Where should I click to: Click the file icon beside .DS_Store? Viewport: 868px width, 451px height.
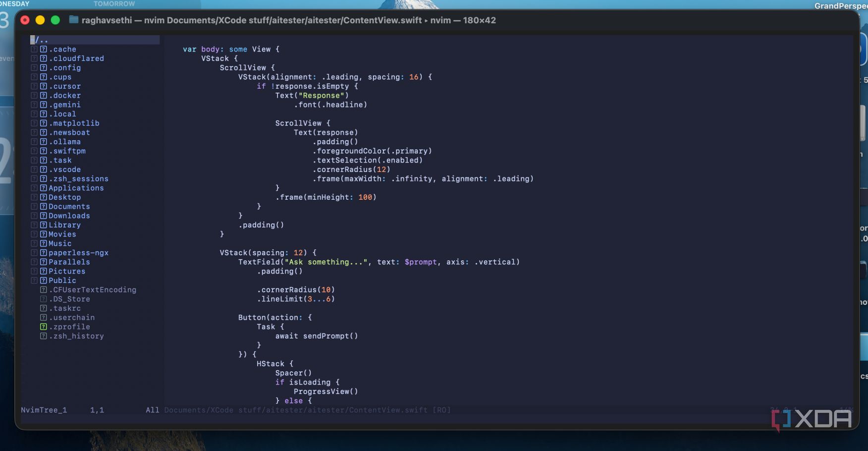click(44, 299)
